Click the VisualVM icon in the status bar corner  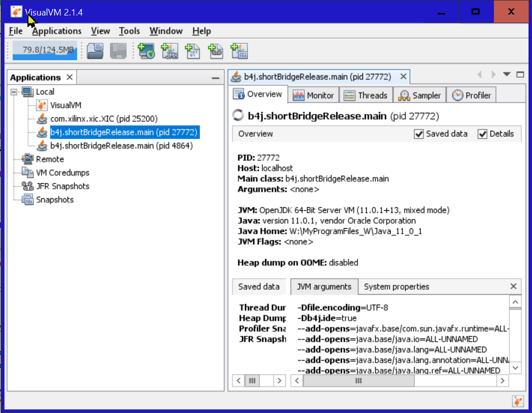pos(518,402)
